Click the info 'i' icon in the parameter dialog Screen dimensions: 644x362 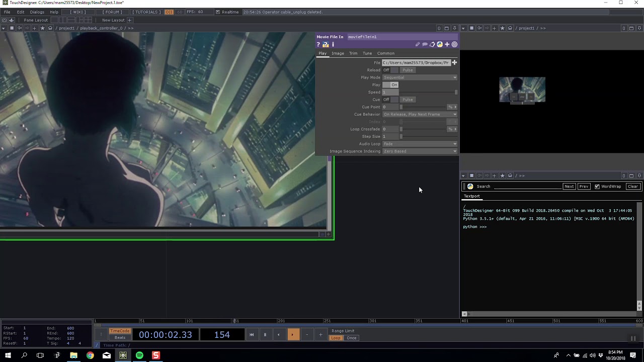point(333,44)
